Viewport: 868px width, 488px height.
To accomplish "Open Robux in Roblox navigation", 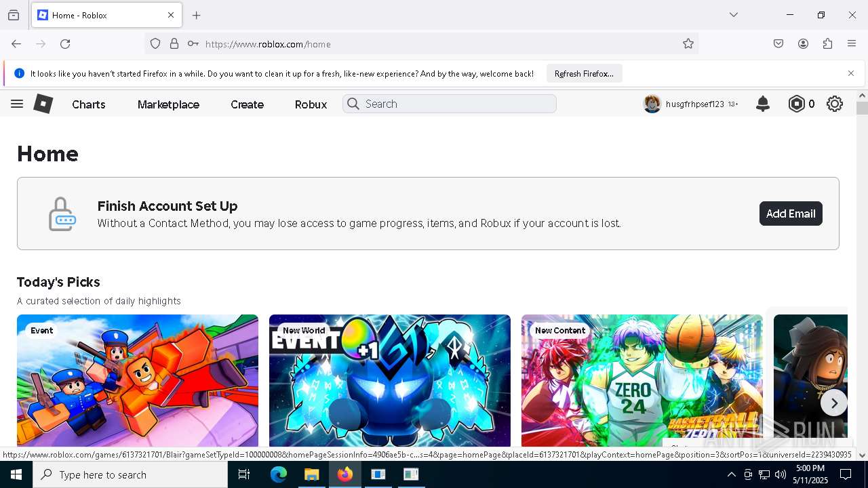I will click(x=311, y=104).
